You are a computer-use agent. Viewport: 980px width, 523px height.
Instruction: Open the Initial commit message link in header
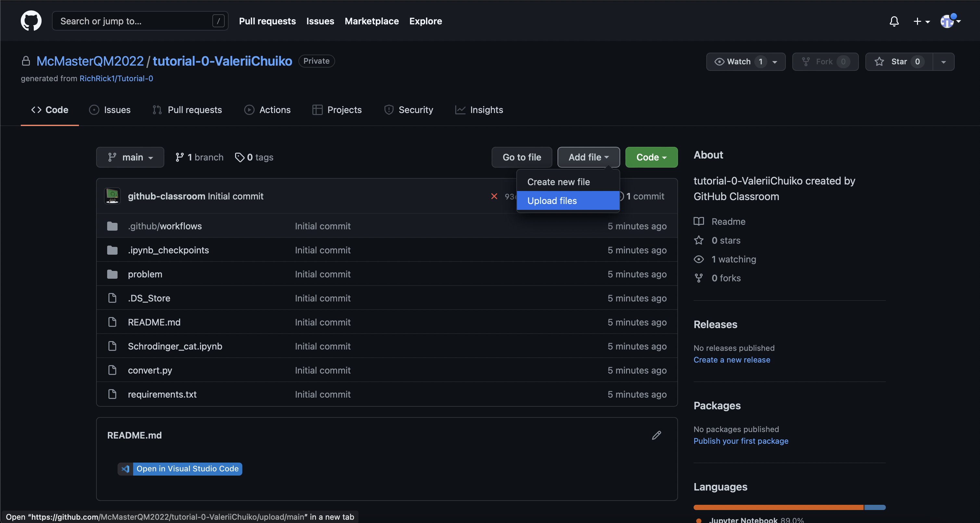point(235,196)
